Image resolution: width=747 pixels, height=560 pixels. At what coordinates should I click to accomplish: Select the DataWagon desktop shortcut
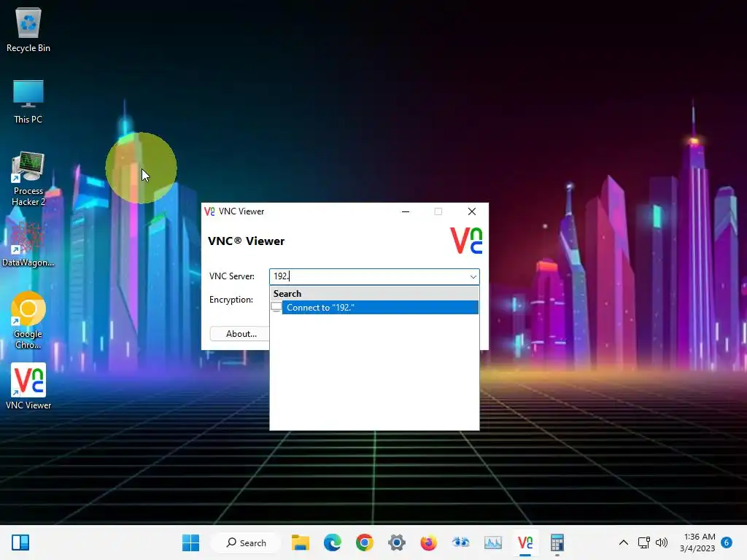(x=28, y=245)
